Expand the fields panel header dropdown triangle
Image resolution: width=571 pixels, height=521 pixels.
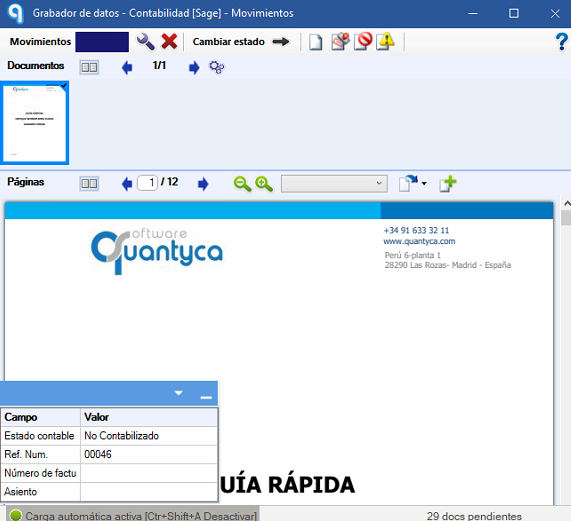[178, 393]
